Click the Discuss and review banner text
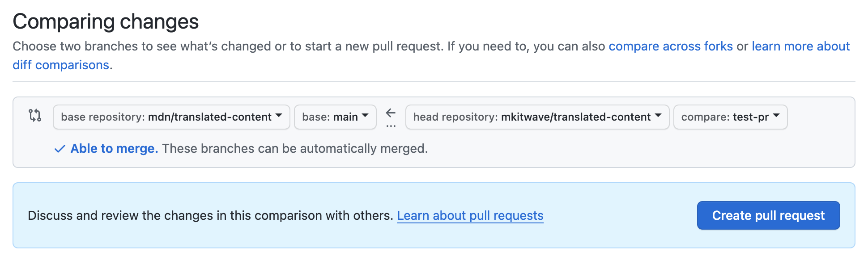Screen dimensions: 868x260 [x=210, y=216]
